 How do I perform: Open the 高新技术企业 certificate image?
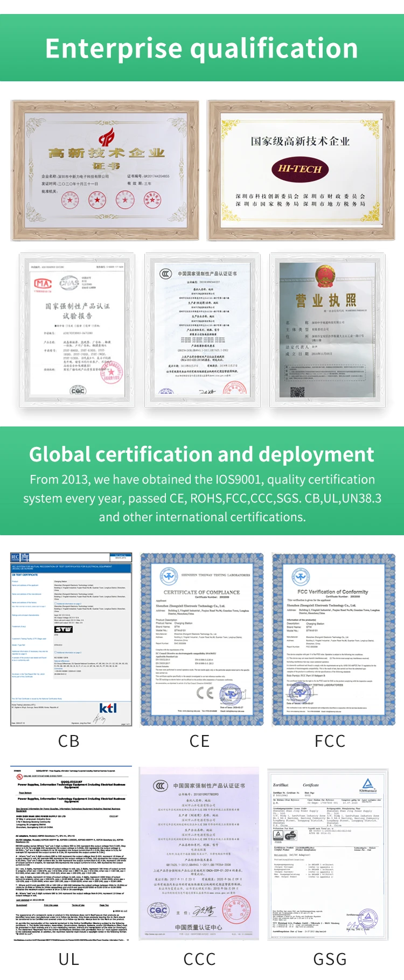[x=105, y=170]
